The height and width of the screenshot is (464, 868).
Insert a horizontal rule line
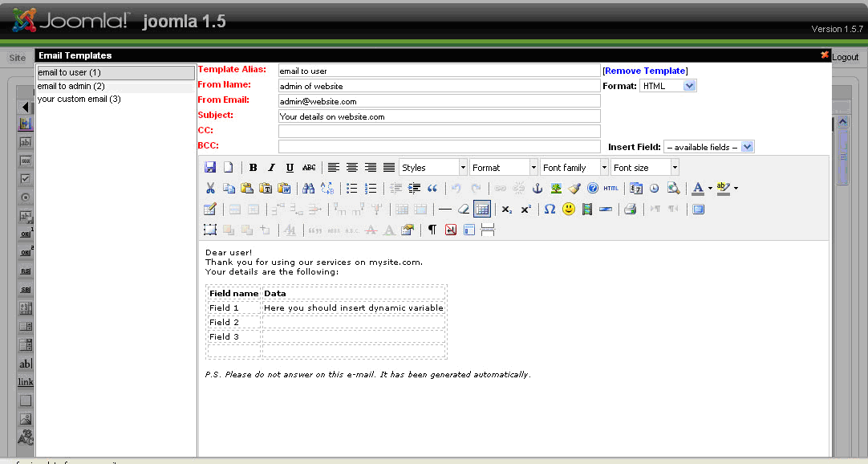click(445, 210)
